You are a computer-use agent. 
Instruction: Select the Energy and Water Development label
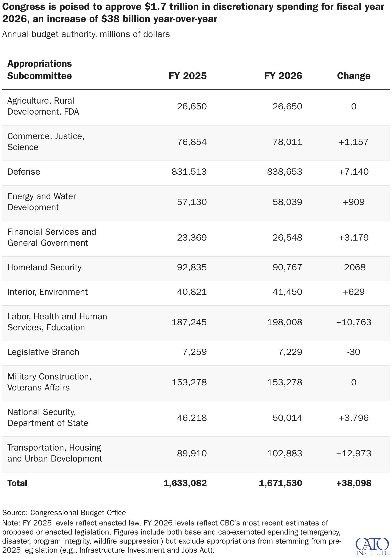pyautogui.click(x=42, y=202)
